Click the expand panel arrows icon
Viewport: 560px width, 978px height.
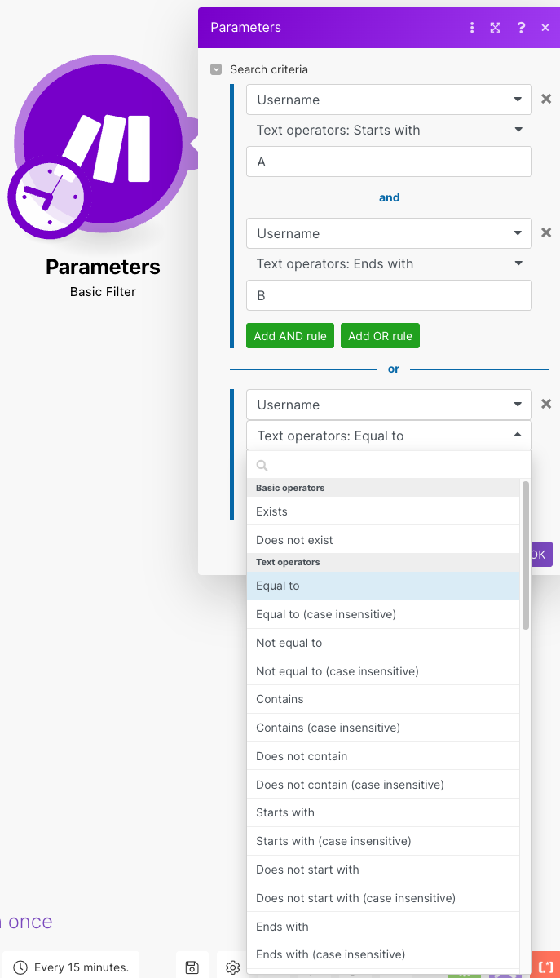(x=495, y=28)
